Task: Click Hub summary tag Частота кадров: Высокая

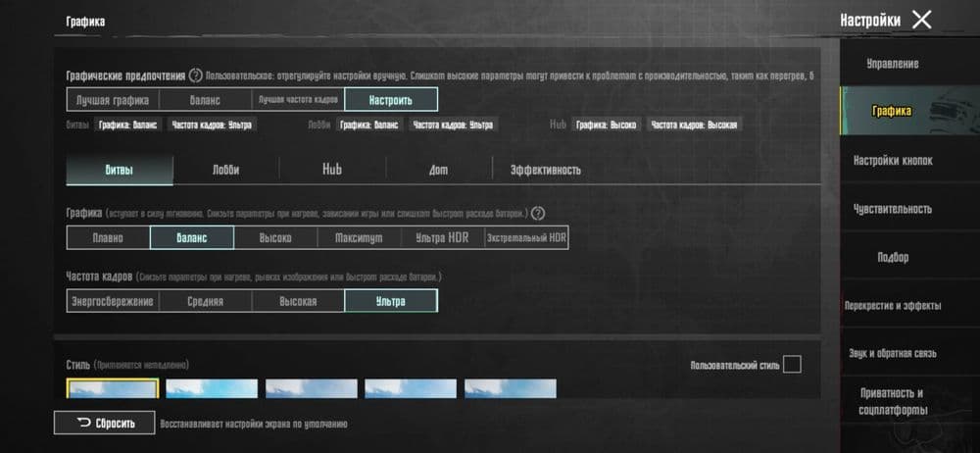Action: click(694, 126)
